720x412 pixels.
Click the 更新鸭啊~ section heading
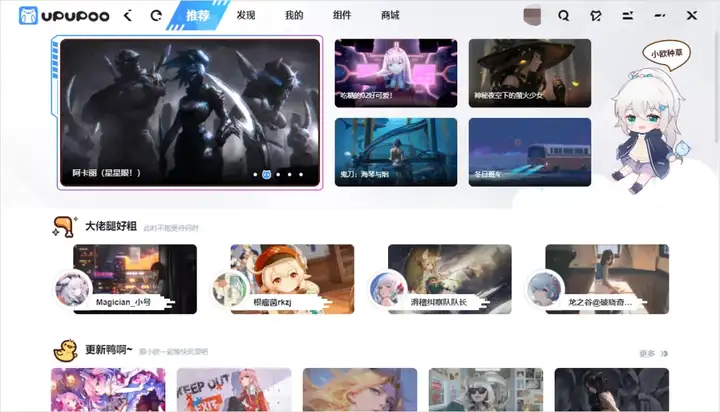pyautogui.click(x=109, y=350)
